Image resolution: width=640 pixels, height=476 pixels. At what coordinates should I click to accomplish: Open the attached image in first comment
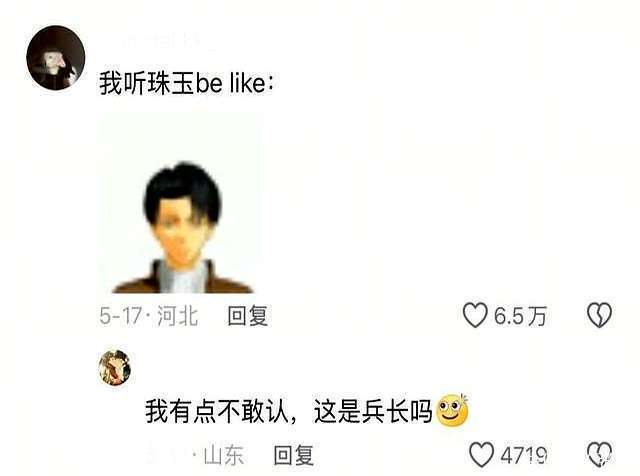pyautogui.click(x=181, y=203)
